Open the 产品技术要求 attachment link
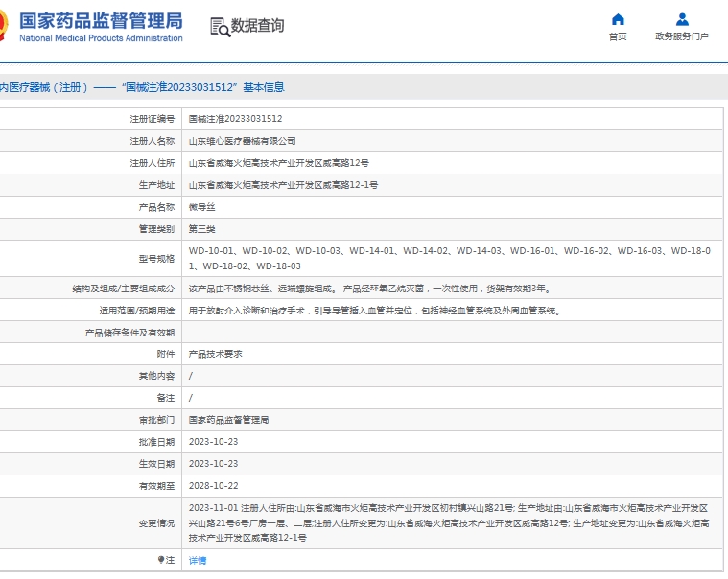The height and width of the screenshot is (579, 728). [x=216, y=354]
